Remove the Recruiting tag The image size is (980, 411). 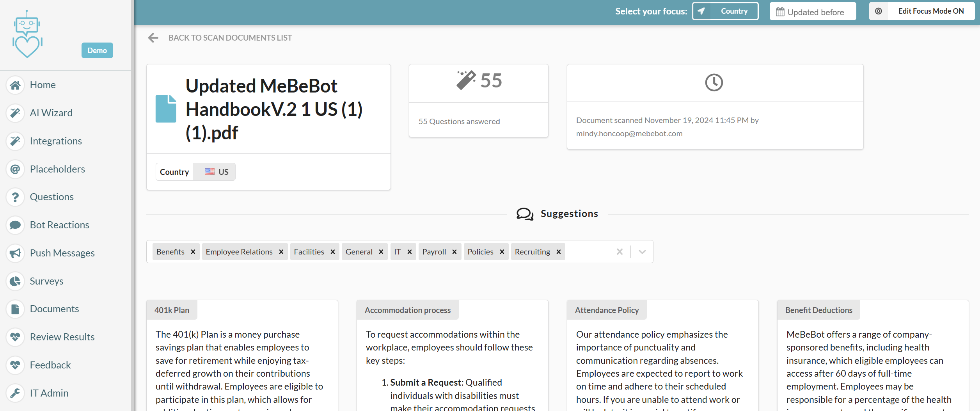[559, 252]
